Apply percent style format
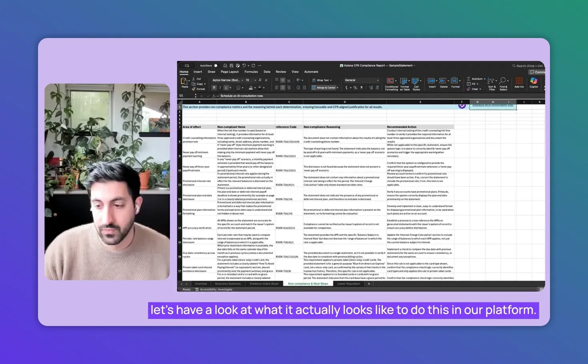 tap(355, 88)
